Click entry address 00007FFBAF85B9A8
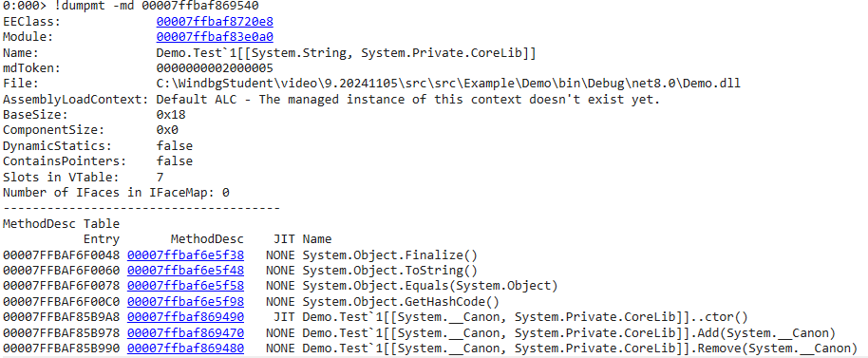Image resolution: width=868 pixels, height=358 pixels. (x=61, y=317)
